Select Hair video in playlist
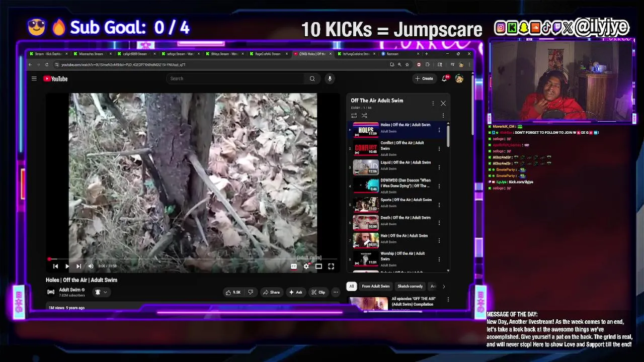This screenshot has width=644, height=362. click(x=397, y=240)
